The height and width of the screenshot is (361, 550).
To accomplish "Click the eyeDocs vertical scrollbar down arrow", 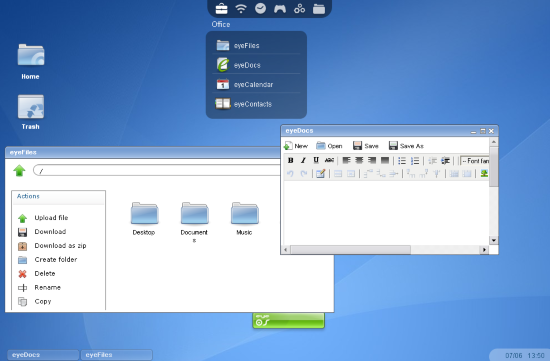I will pyautogui.click(x=494, y=240).
